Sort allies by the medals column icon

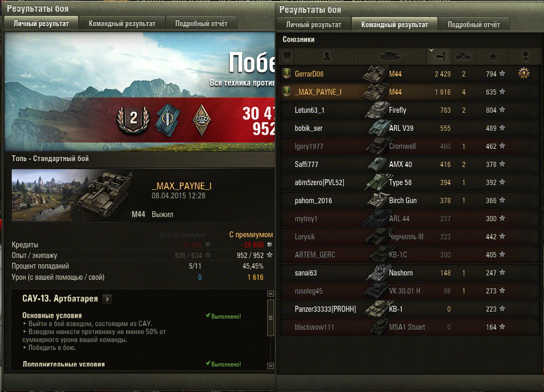(525, 56)
